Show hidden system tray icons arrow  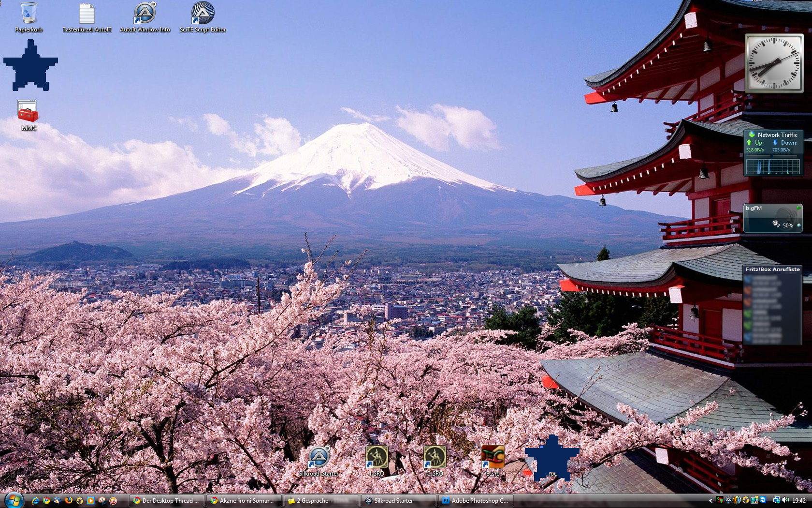click(710, 501)
